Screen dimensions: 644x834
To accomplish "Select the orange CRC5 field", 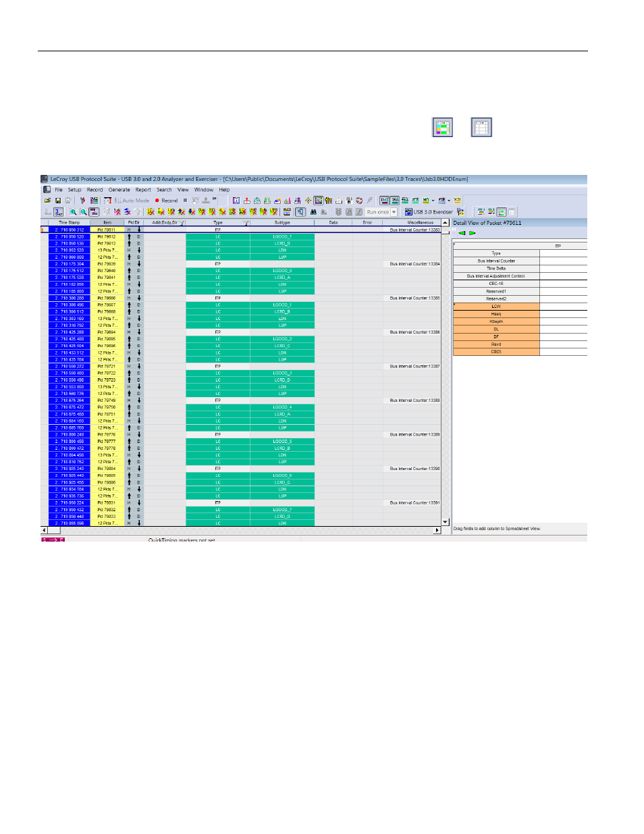I will pyautogui.click(x=496, y=352).
